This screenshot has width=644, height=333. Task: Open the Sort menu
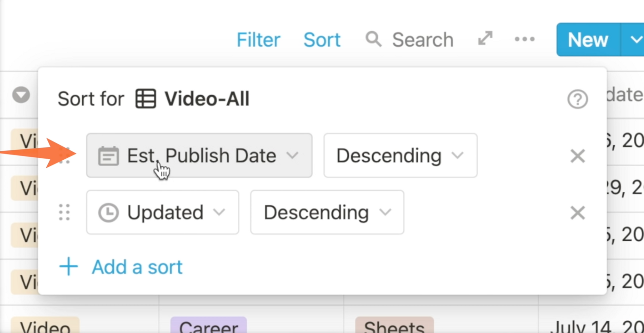pos(322,40)
